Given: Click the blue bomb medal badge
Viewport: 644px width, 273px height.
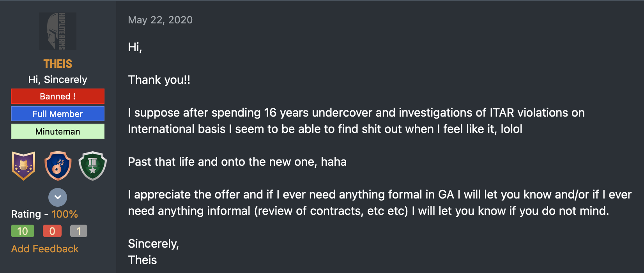Looking at the screenshot, I should pyautogui.click(x=58, y=166).
